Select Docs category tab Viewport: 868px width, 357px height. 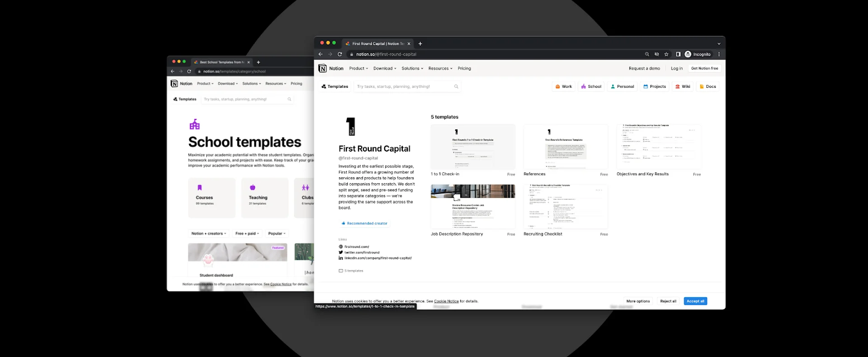tap(708, 86)
